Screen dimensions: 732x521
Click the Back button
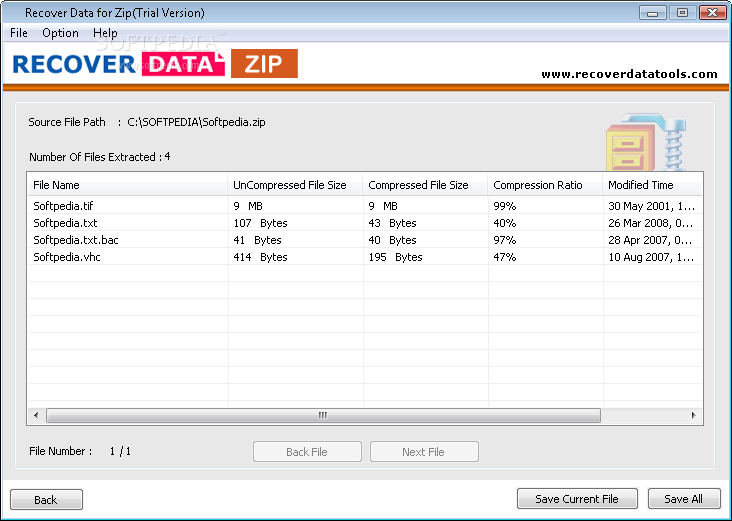point(46,500)
